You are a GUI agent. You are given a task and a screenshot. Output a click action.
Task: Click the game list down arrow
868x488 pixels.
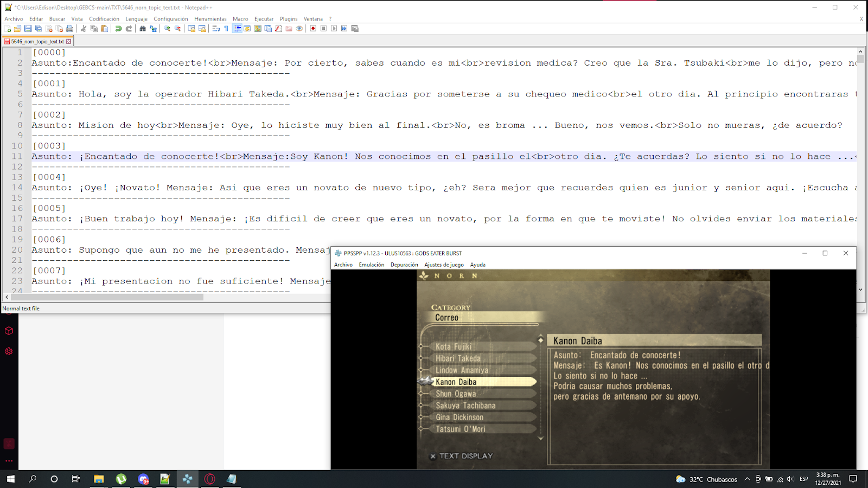coord(540,438)
